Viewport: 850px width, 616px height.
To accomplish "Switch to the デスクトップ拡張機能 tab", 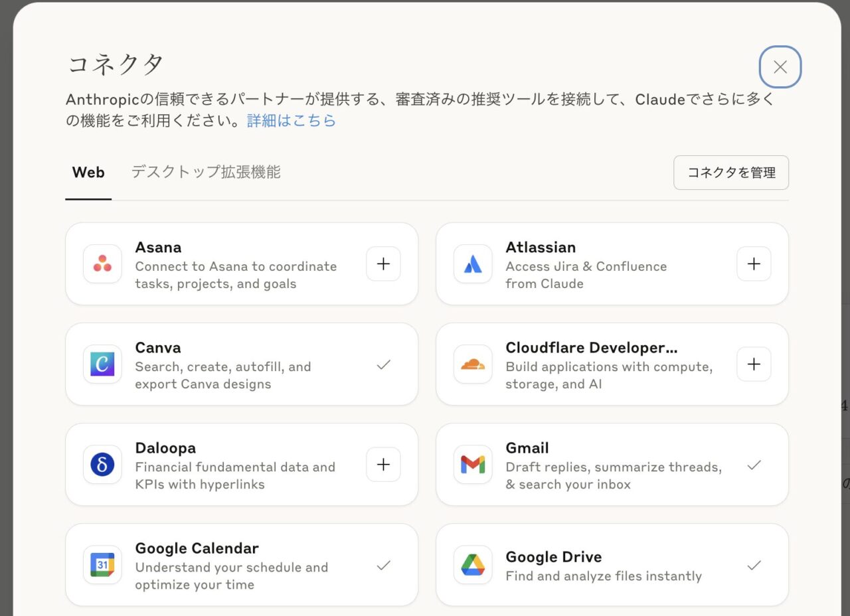I will point(206,173).
